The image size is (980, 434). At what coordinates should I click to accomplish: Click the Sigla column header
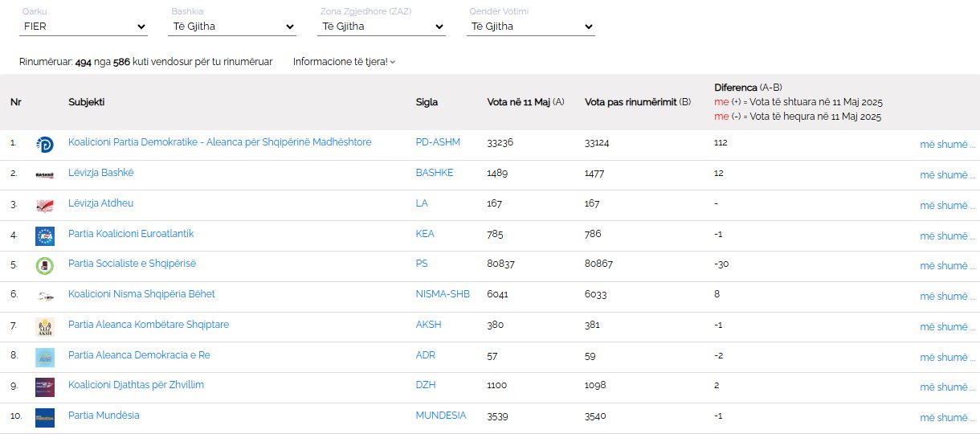[427, 102]
